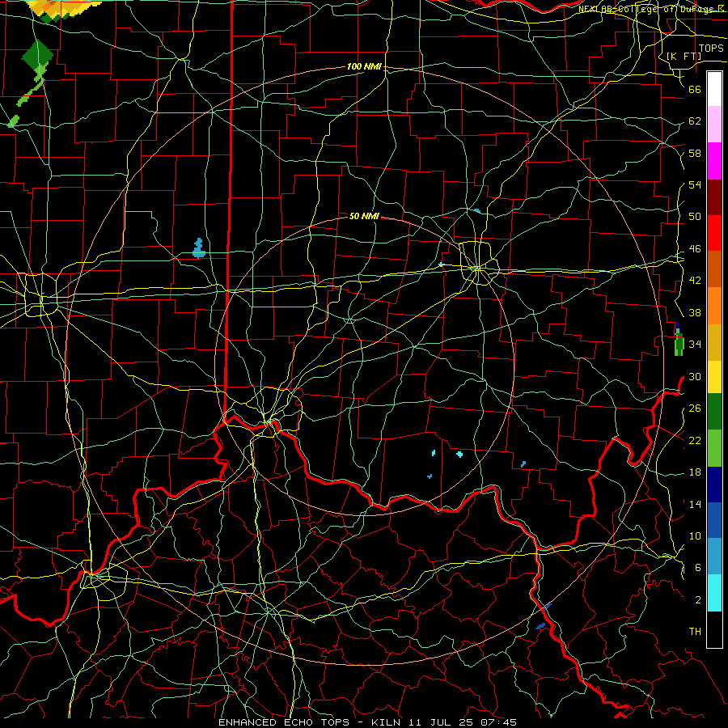This screenshot has height=728, width=728.
Task: Click the '62' legend value
Action: (x=695, y=121)
